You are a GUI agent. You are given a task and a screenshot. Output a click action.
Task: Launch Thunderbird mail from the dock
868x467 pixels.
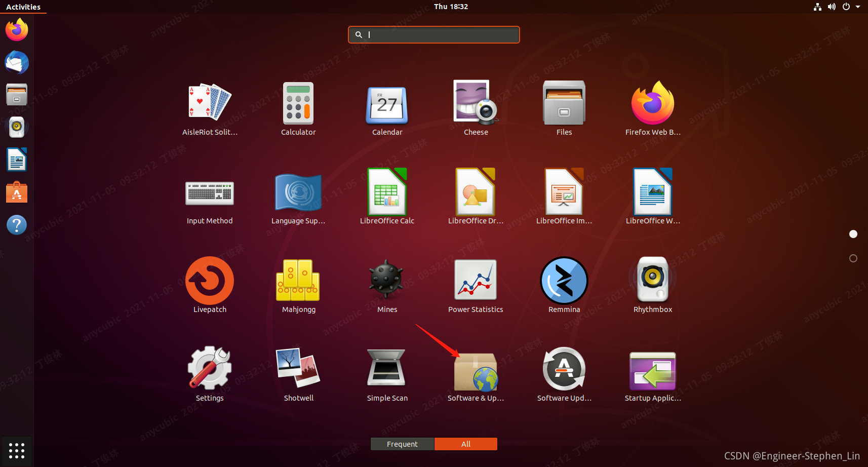click(x=17, y=62)
